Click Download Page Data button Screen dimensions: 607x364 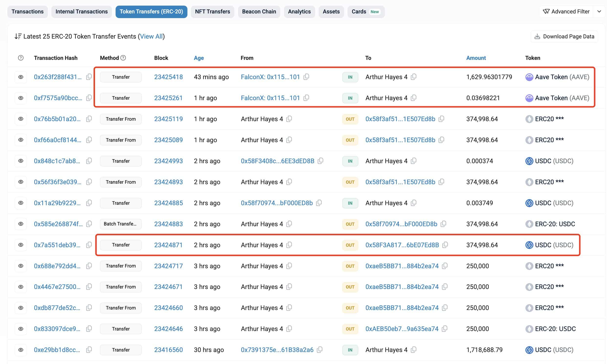[x=564, y=36]
